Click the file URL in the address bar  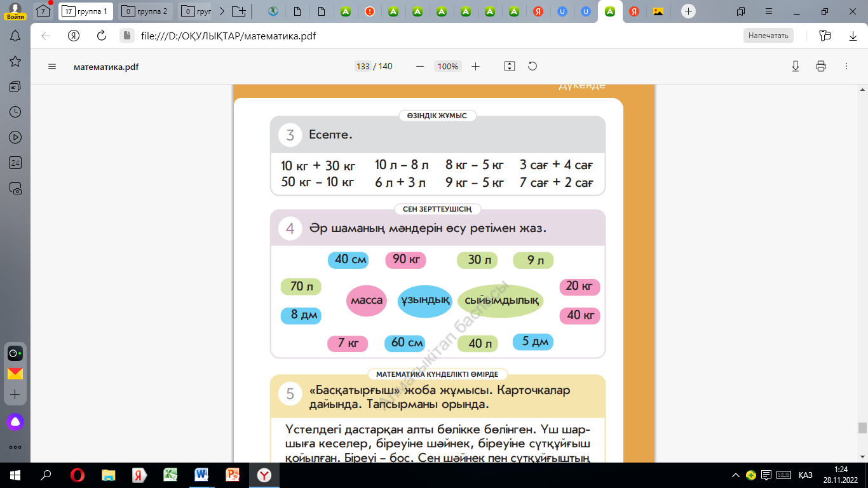[228, 36]
